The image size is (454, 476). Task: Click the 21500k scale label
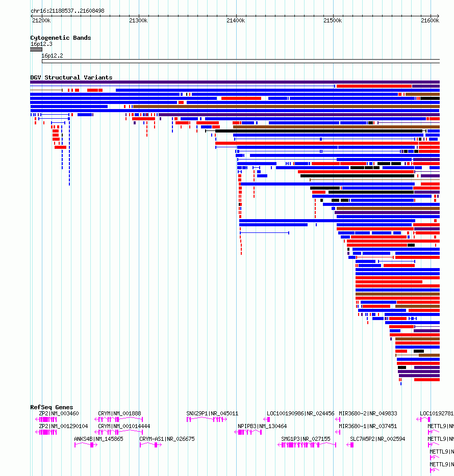[x=333, y=21]
